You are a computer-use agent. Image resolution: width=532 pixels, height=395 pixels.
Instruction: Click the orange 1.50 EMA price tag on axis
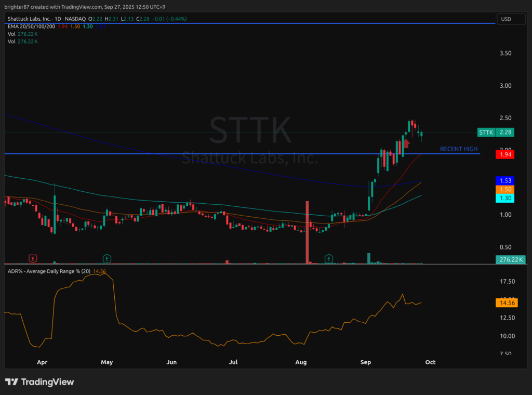point(505,189)
